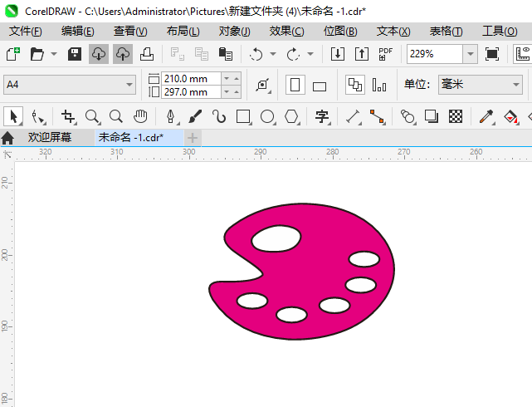The height and width of the screenshot is (407, 532).
Task: Open the dropdown arrow beside Open folder
Action: pyautogui.click(x=54, y=54)
